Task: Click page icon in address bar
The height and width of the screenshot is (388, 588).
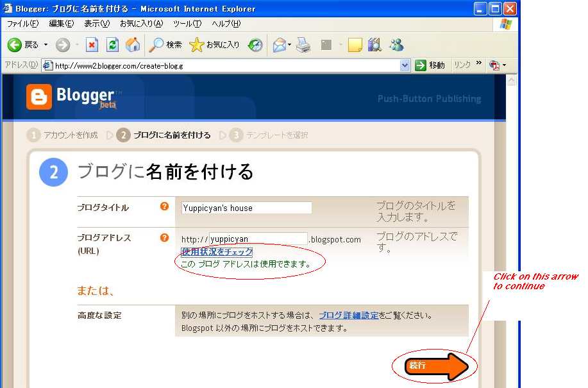Action: point(47,65)
